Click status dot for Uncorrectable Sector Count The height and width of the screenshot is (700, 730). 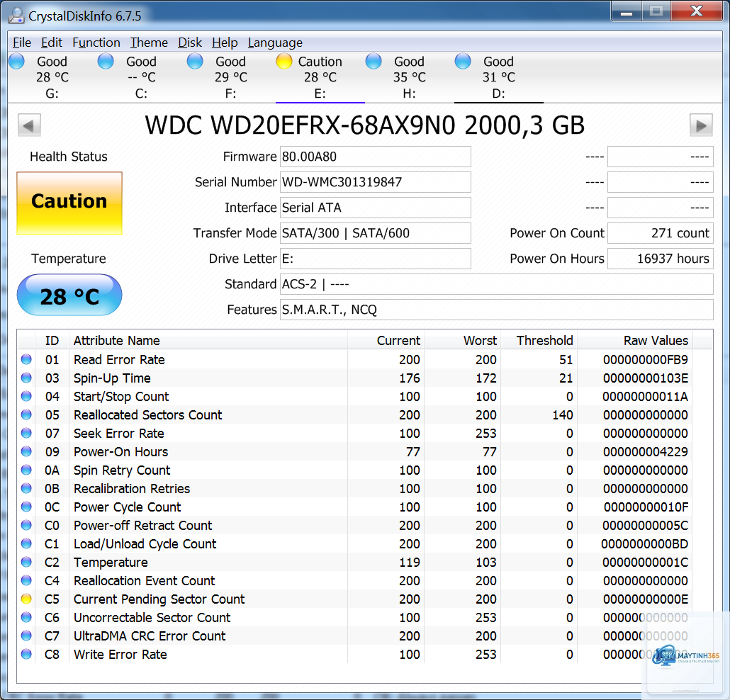point(26,617)
